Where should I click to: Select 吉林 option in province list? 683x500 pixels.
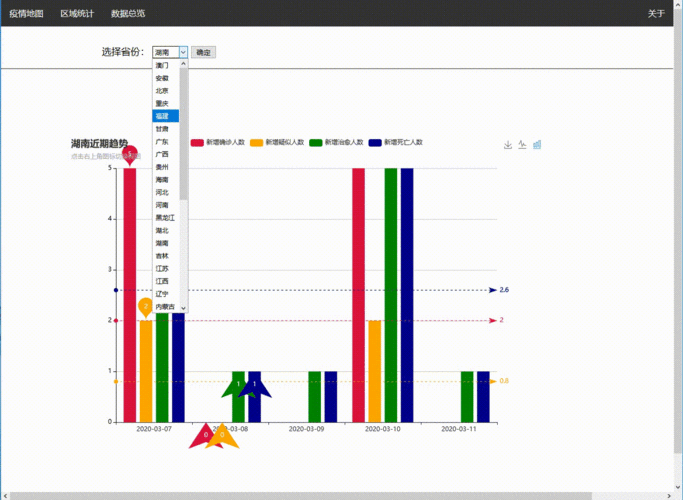pyautogui.click(x=166, y=256)
